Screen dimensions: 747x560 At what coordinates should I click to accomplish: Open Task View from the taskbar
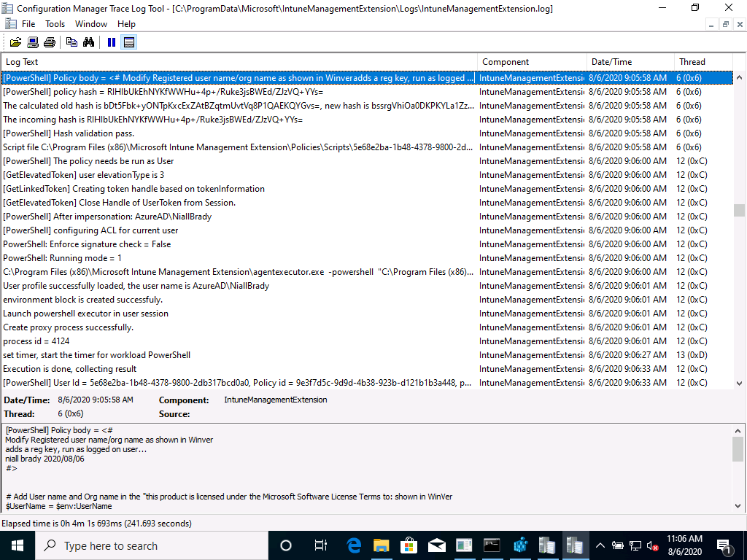[321, 545]
